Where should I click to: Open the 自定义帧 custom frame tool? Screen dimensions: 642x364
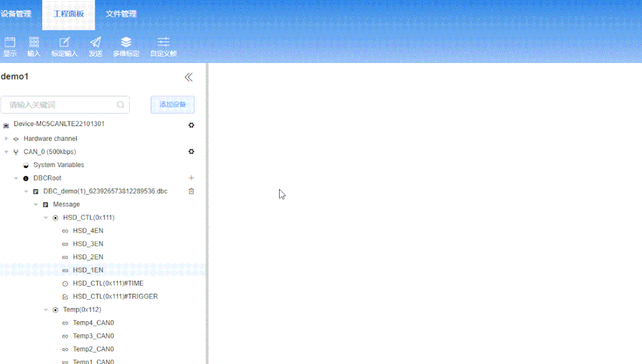tap(164, 46)
